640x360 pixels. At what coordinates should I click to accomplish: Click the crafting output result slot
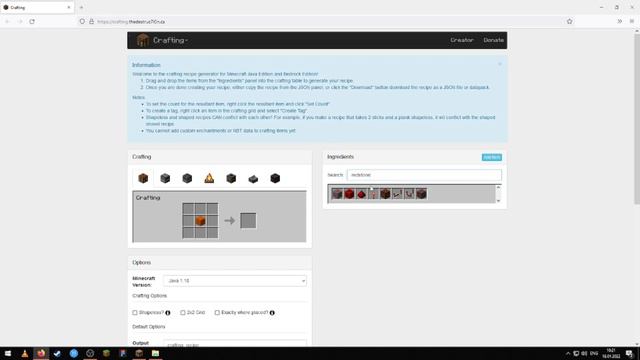point(248,221)
